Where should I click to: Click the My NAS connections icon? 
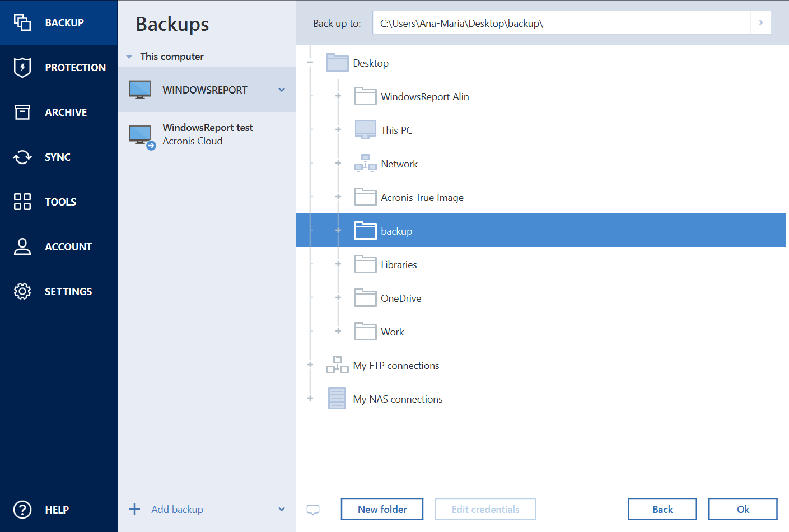[337, 398]
